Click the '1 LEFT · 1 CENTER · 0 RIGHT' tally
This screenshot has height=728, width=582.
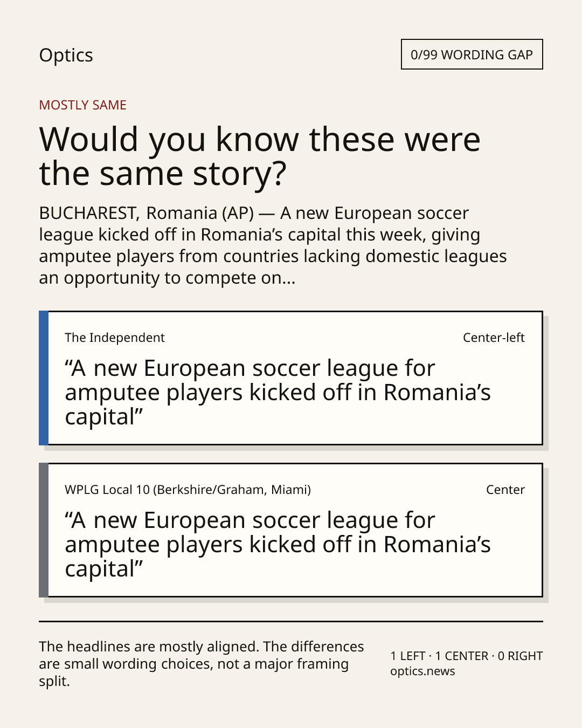click(467, 656)
